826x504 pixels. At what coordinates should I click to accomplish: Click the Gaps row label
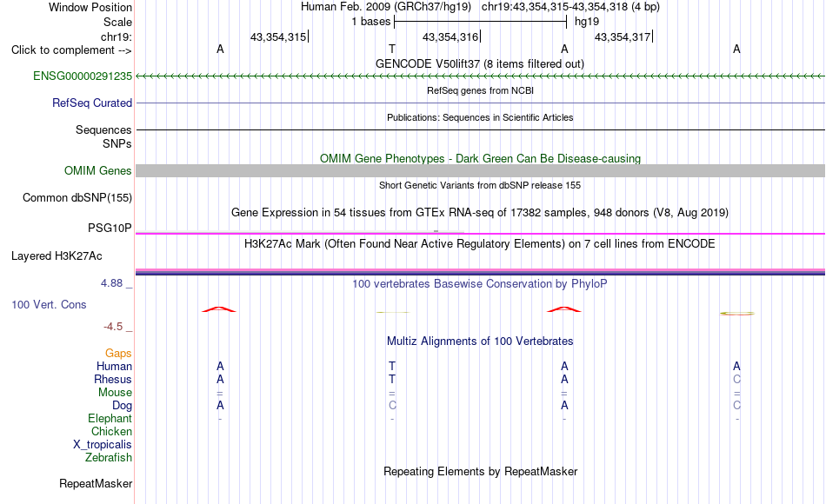(x=118, y=354)
